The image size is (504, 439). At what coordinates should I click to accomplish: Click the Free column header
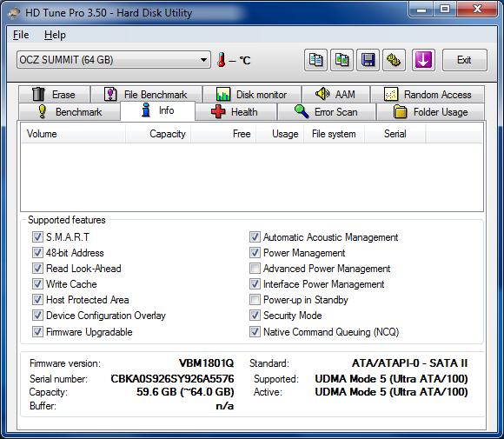[223, 134]
